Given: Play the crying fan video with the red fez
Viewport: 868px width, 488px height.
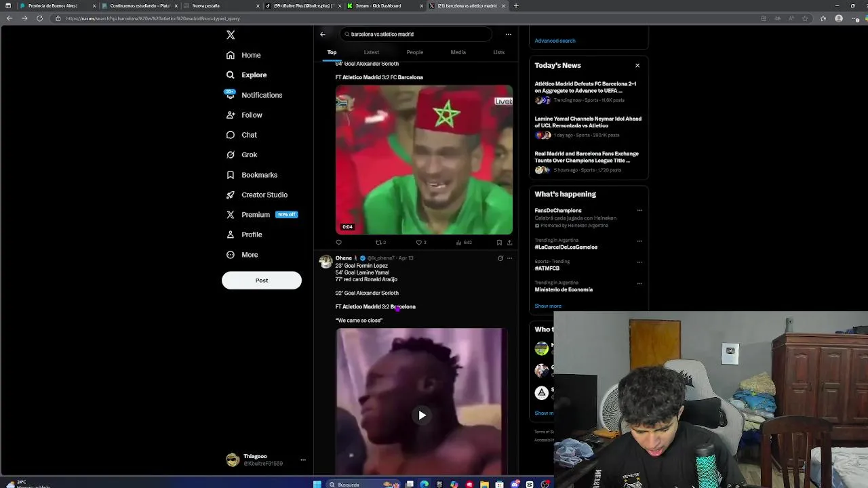Looking at the screenshot, I should pos(424,160).
